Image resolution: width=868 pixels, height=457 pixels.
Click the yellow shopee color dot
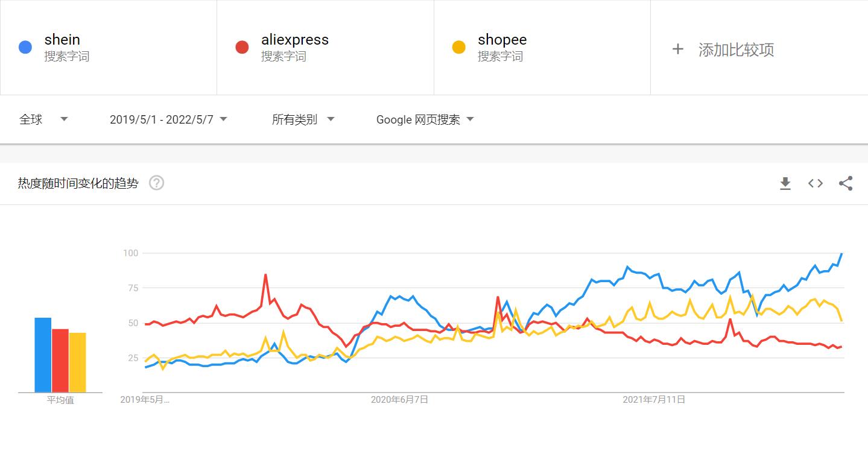[x=459, y=47]
